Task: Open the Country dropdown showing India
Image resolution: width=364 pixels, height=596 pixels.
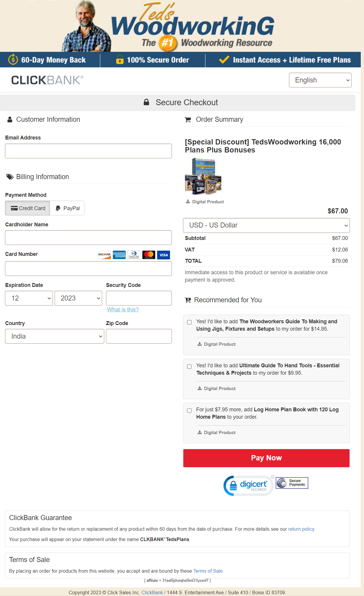Action: coord(54,336)
